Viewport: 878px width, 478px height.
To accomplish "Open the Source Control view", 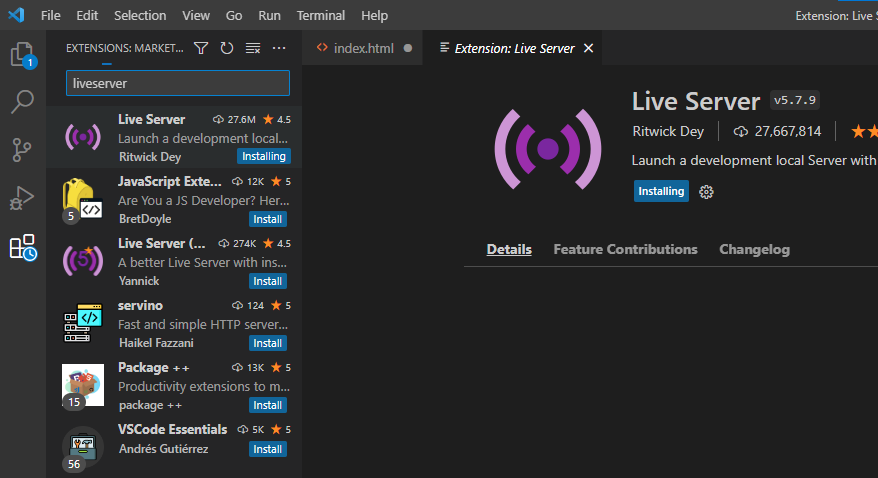I will pos(22,149).
